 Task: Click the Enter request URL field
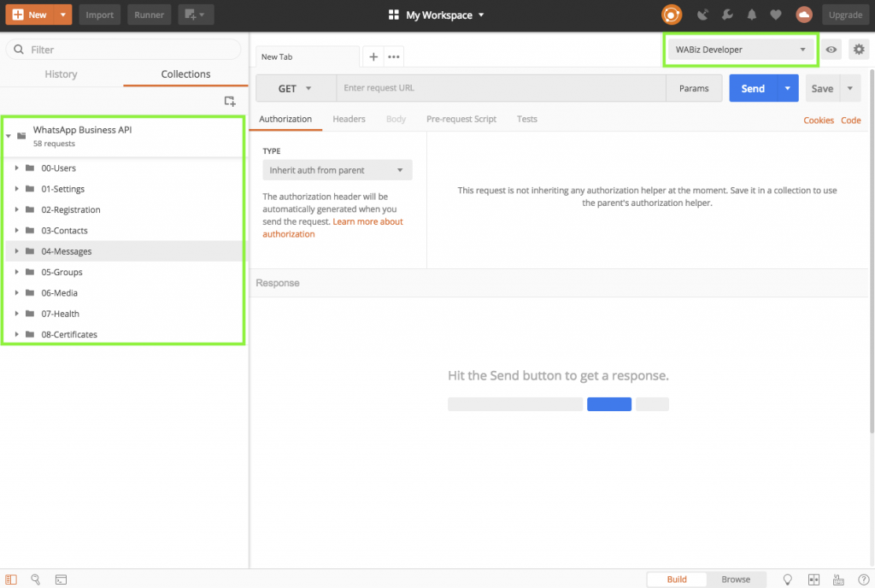pyautogui.click(x=501, y=88)
